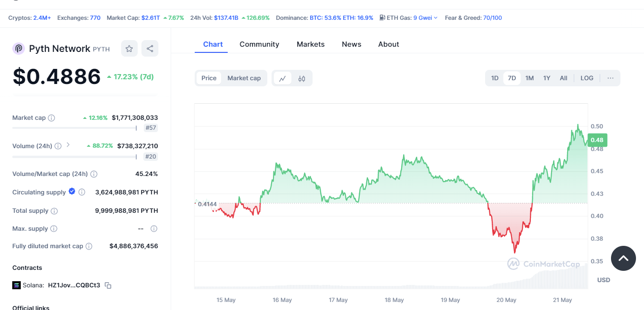Click the 45.24% Volume/Market cap value

147,174
